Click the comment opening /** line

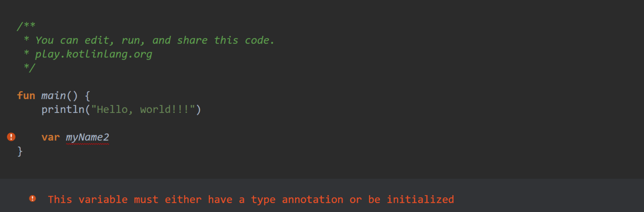pyautogui.click(x=26, y=26)
